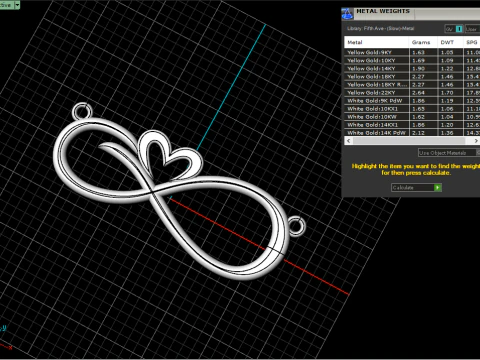480x360 pixels.
Task: Click the 1.22 DWT value for 14KY
Action: [447, 68]
